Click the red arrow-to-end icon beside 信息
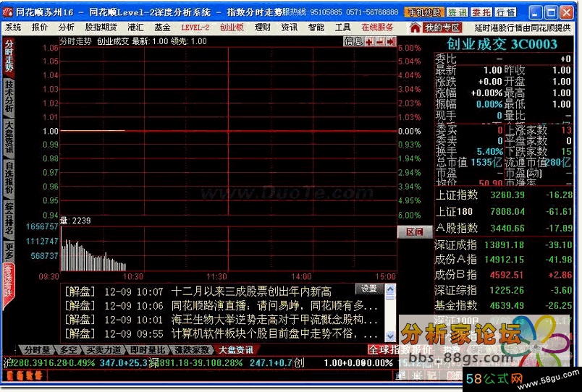The image size is (582, 392). [x=391, y=41]
